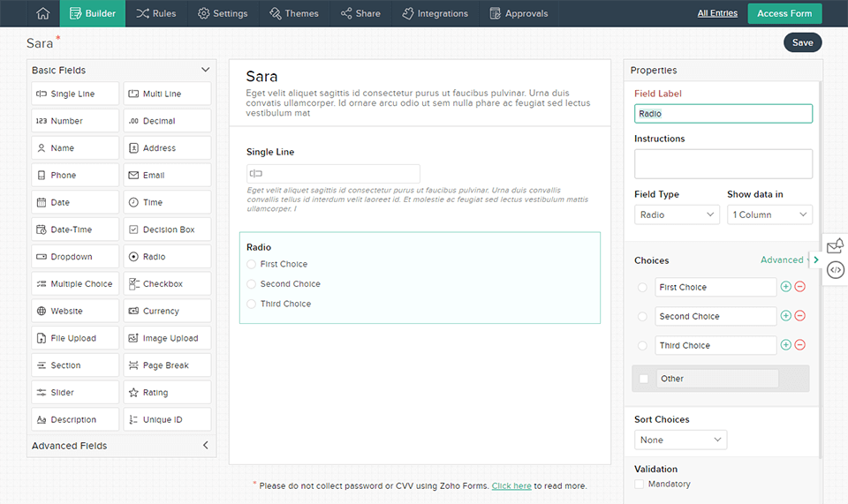Enable the Other choice checkbox
Viewport: 848px width, 504px height.
click(644, 379)
